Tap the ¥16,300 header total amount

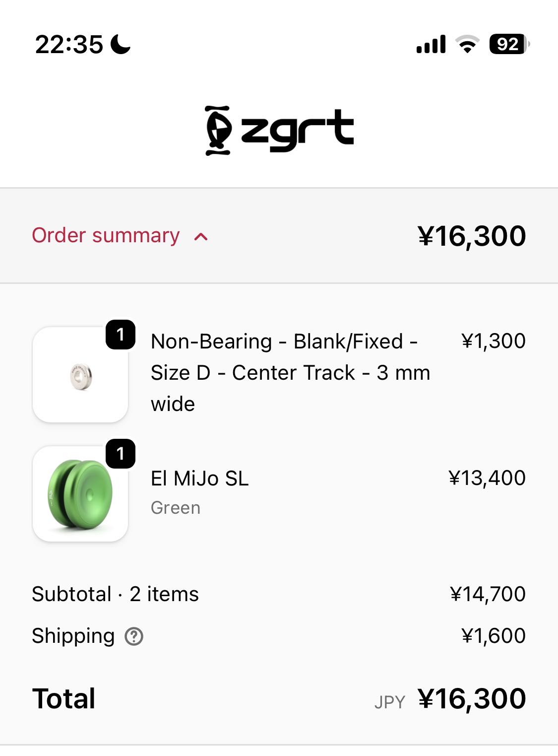(472, 236)
